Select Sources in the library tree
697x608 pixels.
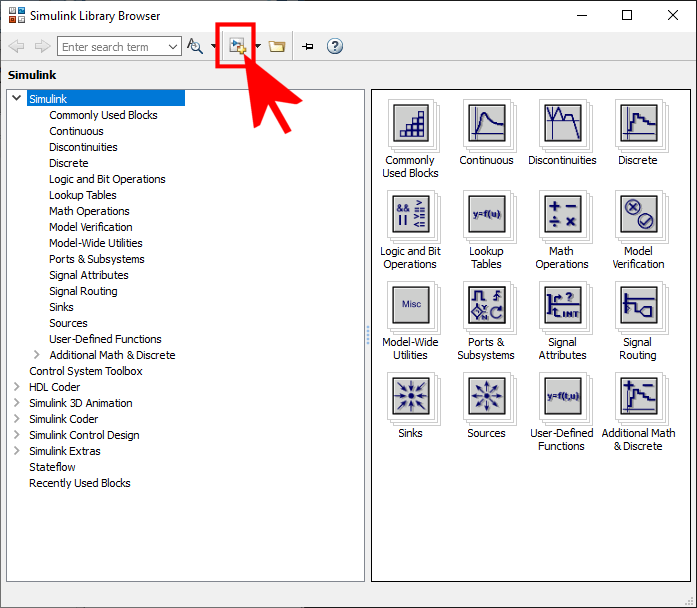point(68,323)
